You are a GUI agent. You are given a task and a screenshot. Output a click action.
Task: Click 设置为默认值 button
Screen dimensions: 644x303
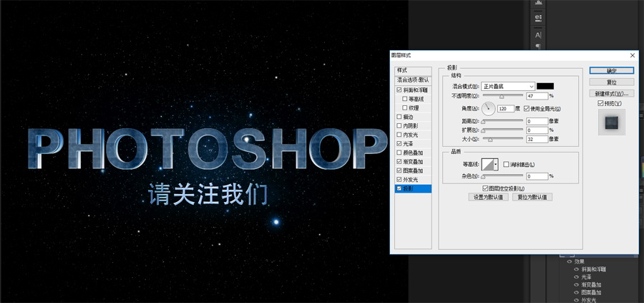coord(488,197)
